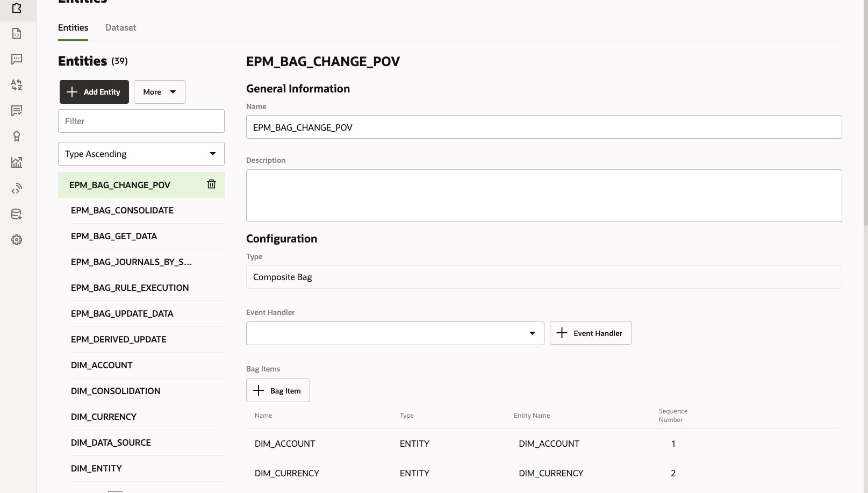This screenshot has height=493, width=868.
Task: Open the code document sidebar icon
Action: coord(17,33)
